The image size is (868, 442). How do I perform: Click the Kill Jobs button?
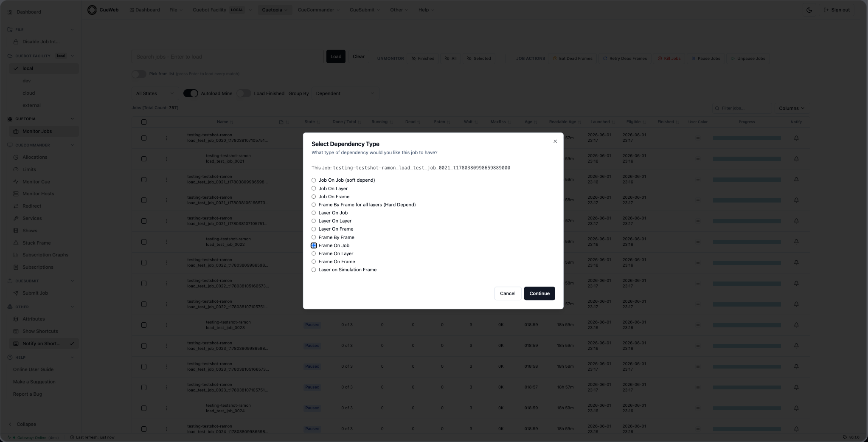coord(669,59)
